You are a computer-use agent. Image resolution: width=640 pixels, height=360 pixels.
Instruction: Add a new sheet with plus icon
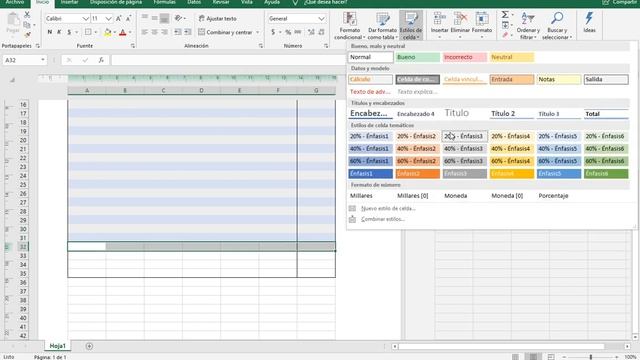click(89, 346)
